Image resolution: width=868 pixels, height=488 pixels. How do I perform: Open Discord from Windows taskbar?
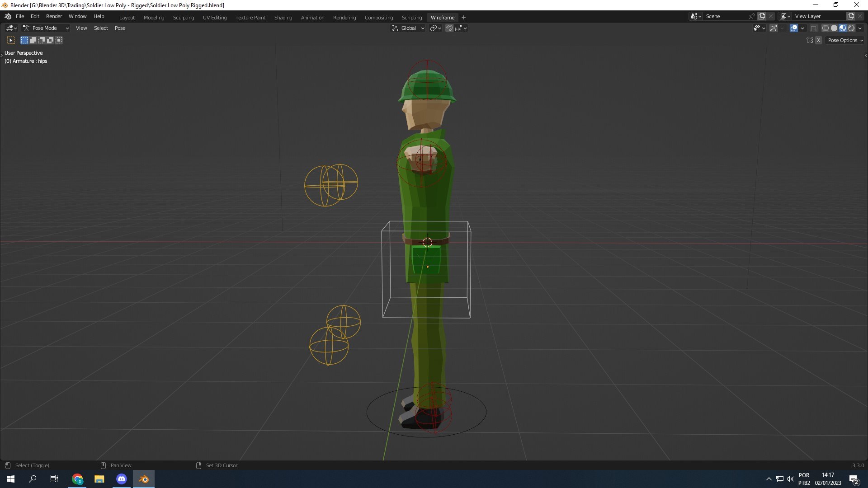coord(122,479)
